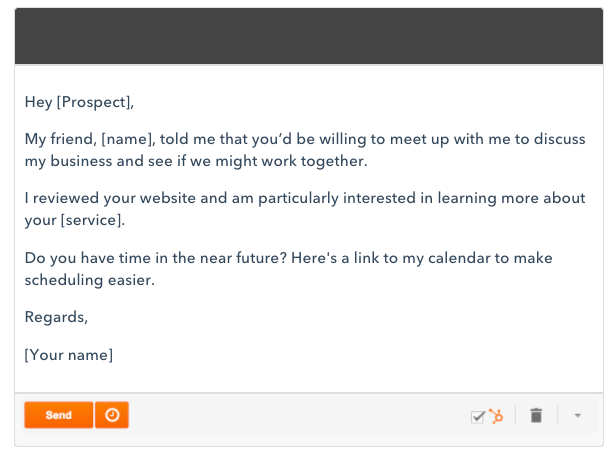This screenshot has height=455, width=615.
Task: Click the dark compose window header bar
Action: [x=309, y=36]
